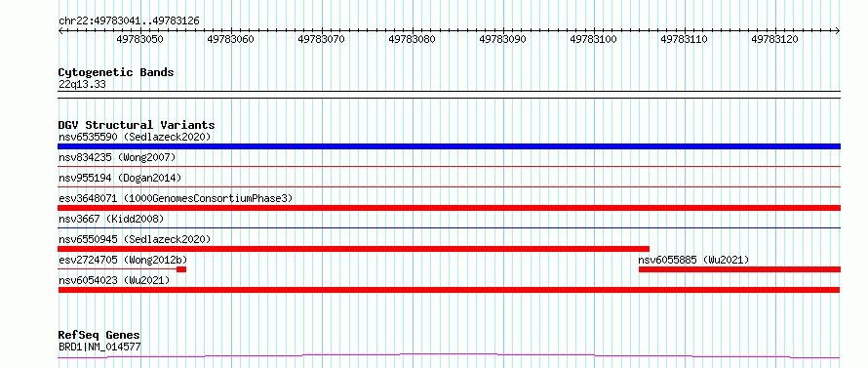Image resolution: width=868 pixels, height=368 pixels.
Task: Select the nsv834235 (Wong2007) variant line
Action: click(449, 166)
